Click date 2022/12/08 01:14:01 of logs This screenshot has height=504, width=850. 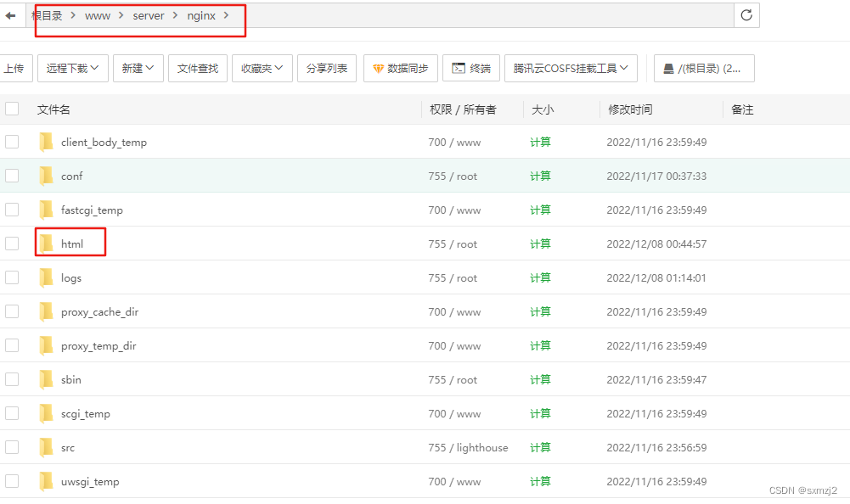pos(656,278)
